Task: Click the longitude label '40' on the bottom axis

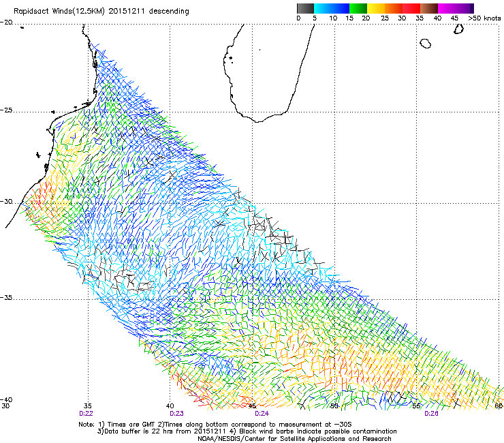Action: [x=170, y=406]
